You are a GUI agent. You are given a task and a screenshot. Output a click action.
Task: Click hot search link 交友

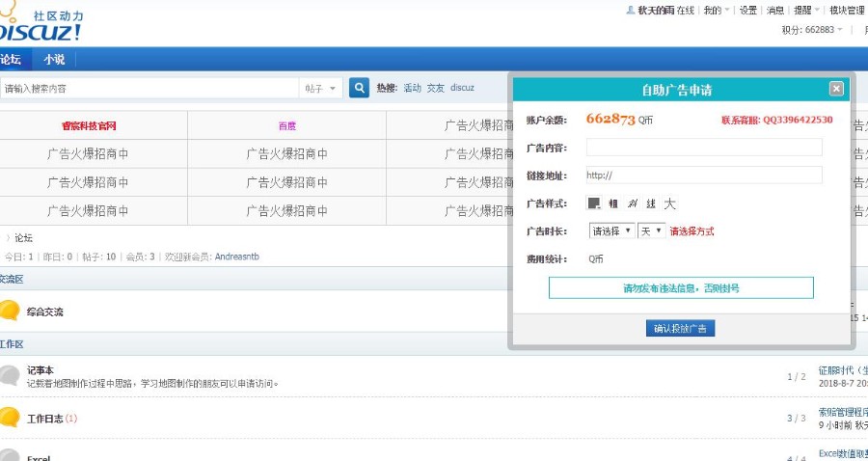tap(435, 88)
